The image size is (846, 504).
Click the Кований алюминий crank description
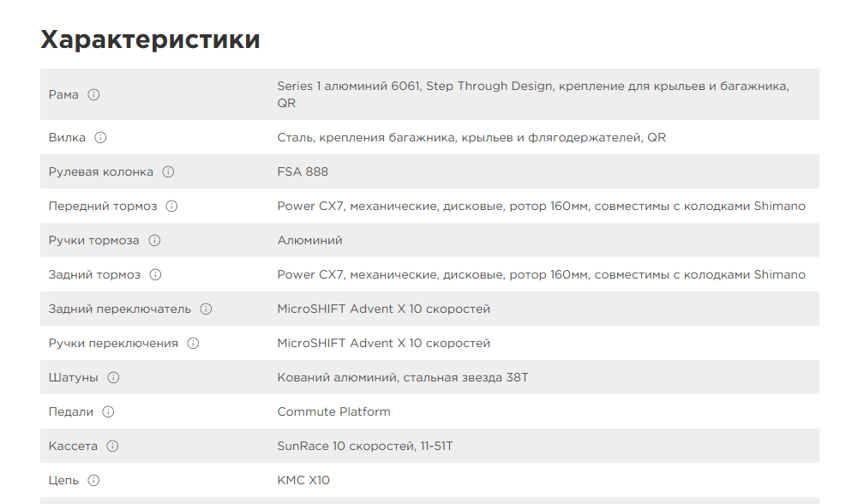(x=403, y=377)
